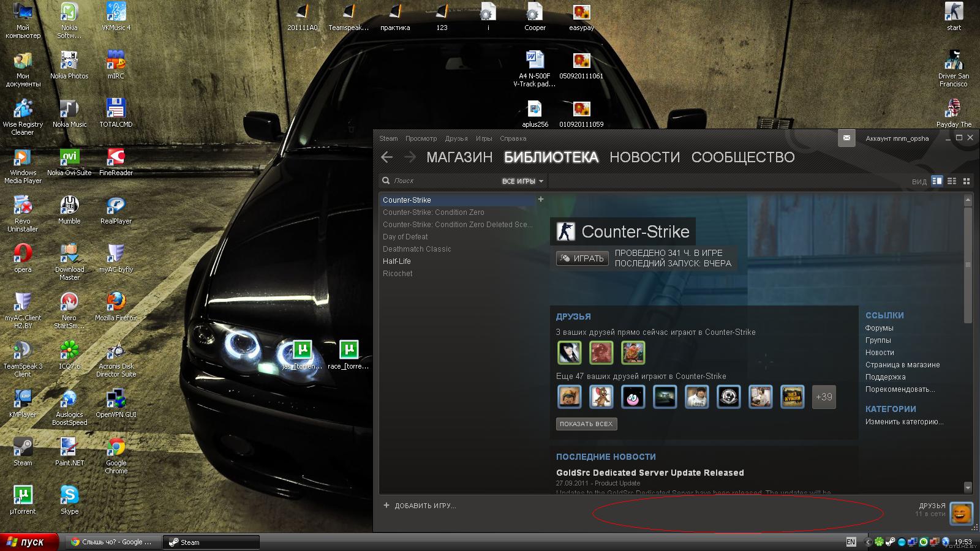Select Day of Defeat in list
980x551 pixels.
pyautogui.click(x=457, y=237)
